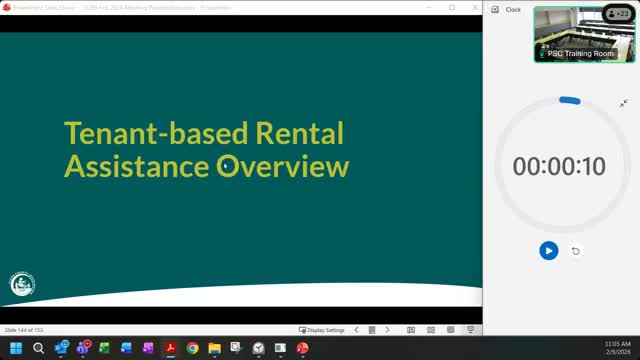Open the Clock app menu icon
640x360 pixels.
pyautogui.click(x=495, y=9)
